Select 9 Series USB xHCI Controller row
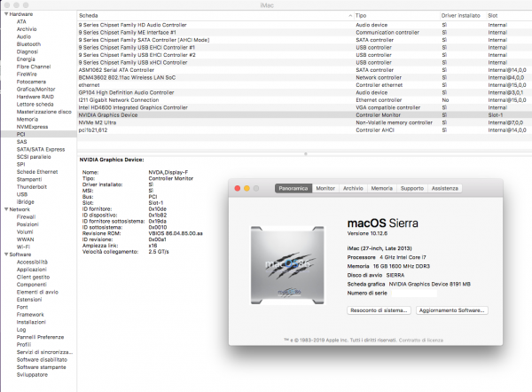The width and height of the screenshot is (532, 392). (x=304, y=62)
